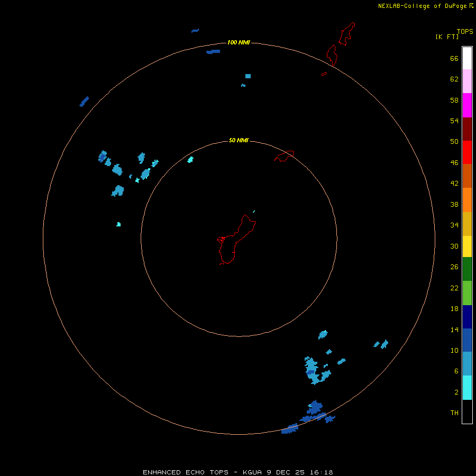Select the magenta legend color block

click(467, 105)
